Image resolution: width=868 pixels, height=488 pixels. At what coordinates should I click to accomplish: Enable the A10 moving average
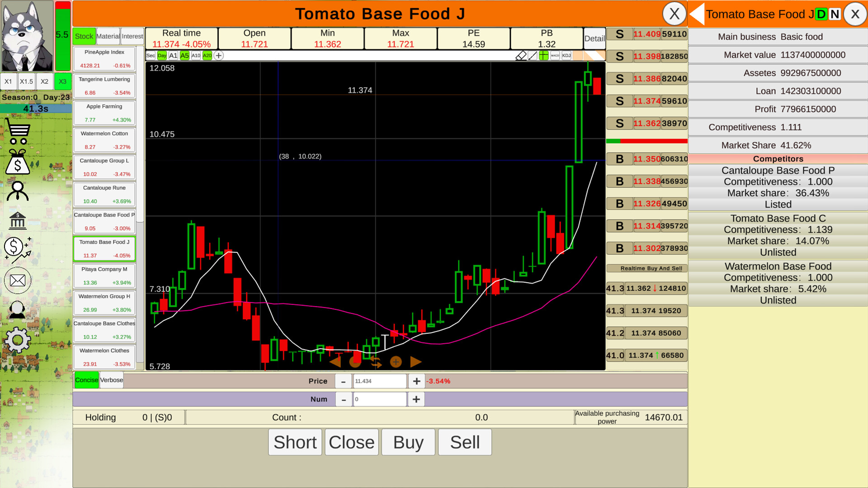[x=195, y=56]
